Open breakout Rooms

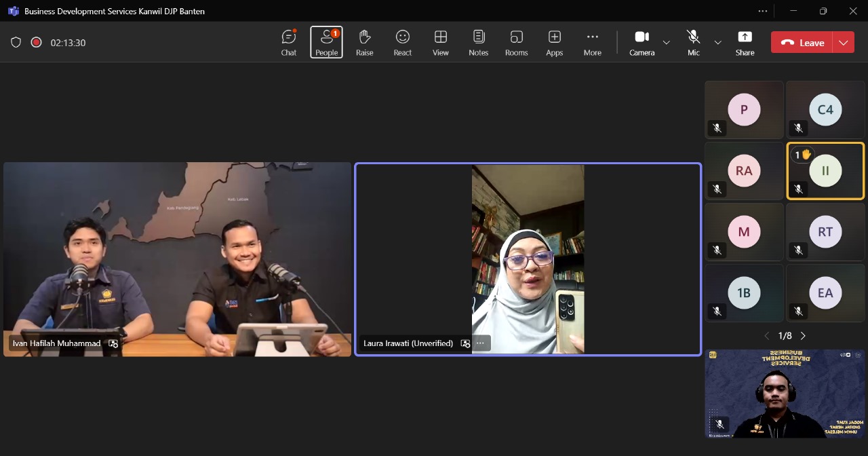(x=516, y=42)
